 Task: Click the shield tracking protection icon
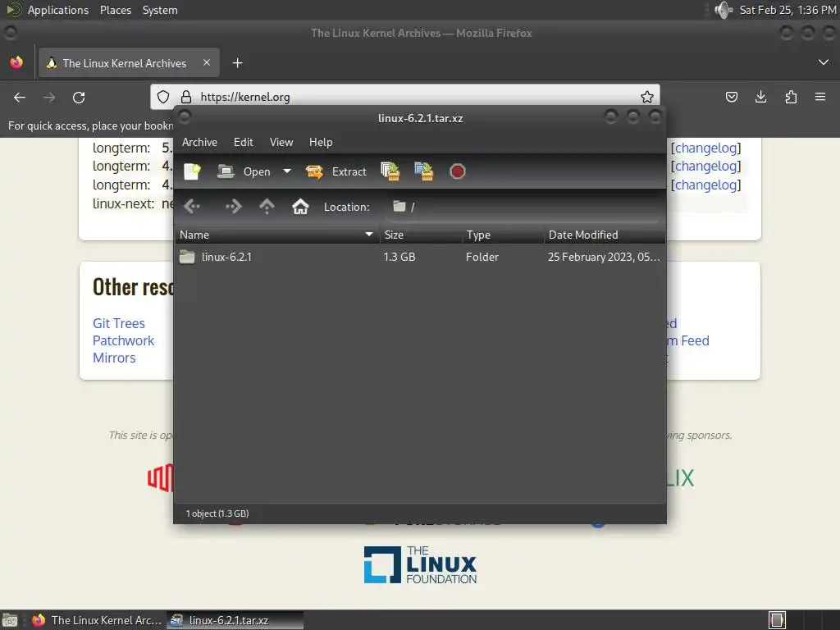click(163, 97)
